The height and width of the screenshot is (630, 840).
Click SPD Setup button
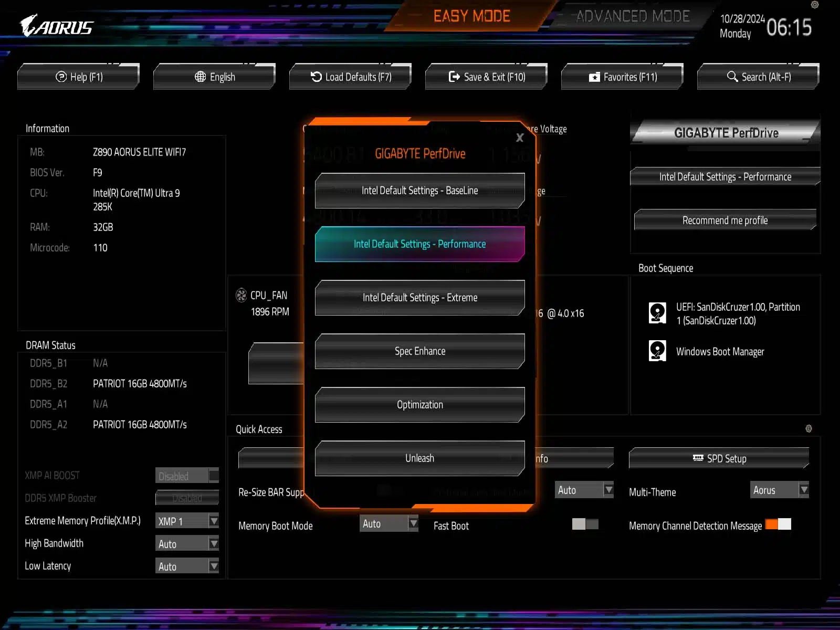coord(719,458)
